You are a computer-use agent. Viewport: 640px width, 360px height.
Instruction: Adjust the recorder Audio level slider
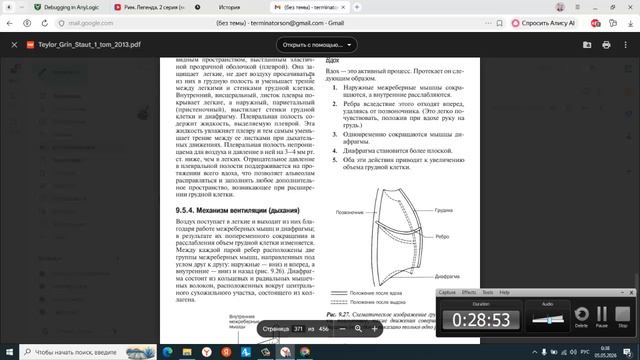point(548,320)
